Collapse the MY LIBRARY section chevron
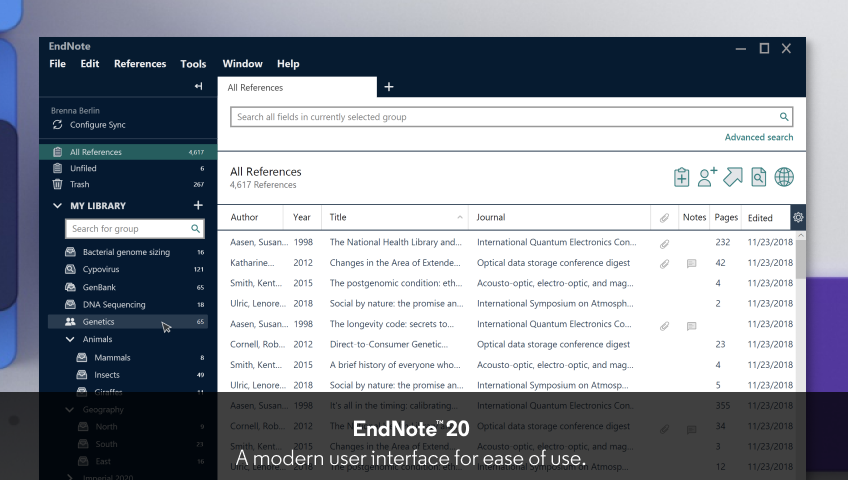848x480 pixels. tap(57, 205)
